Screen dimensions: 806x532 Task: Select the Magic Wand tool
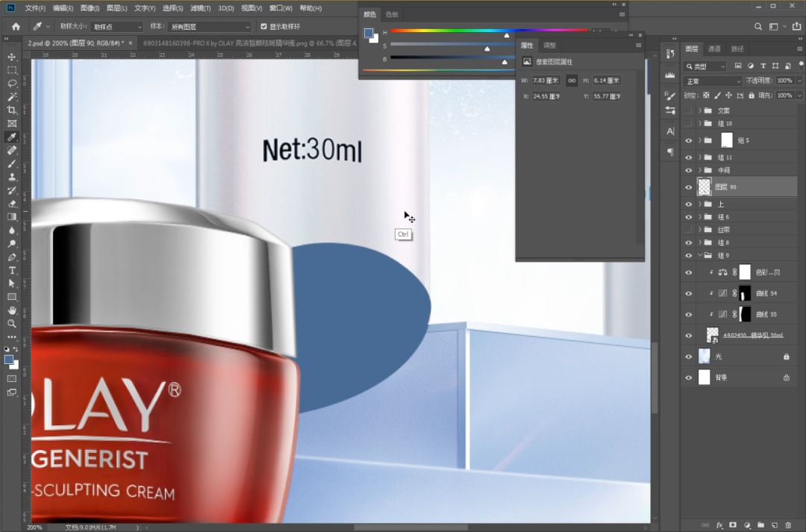(x=12, y=97)
